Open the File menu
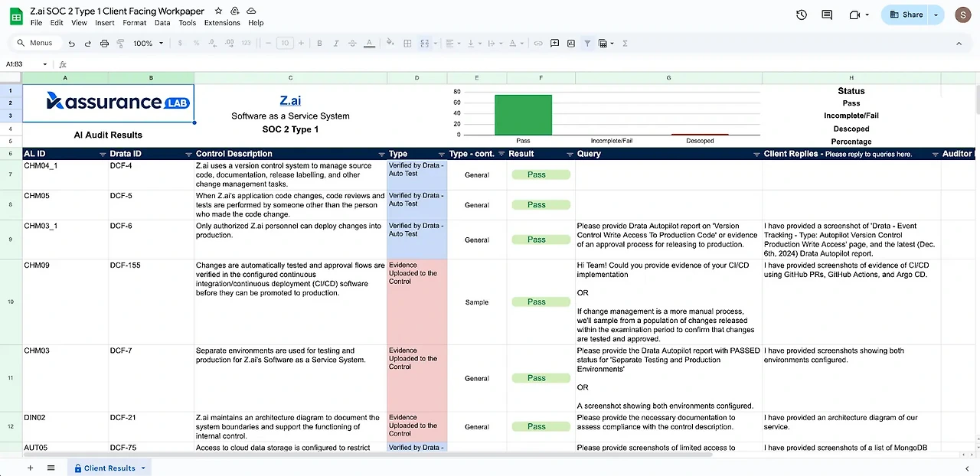The width and height of the screenshot is (980, 476). click(36, 23)
